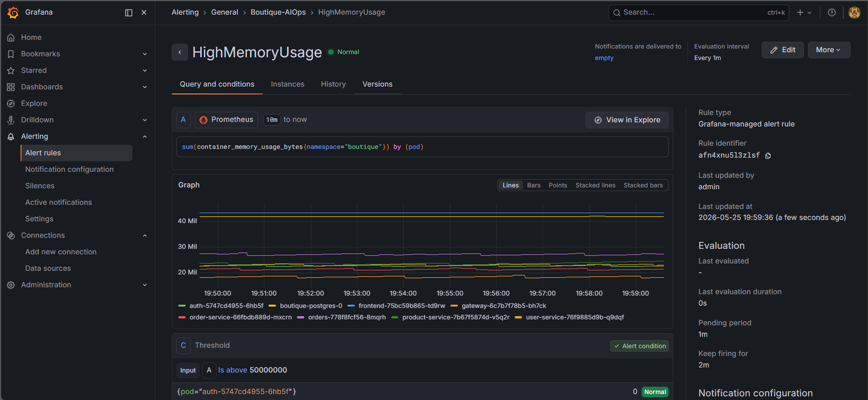
Task: Open Data sources in sidebar
Action: coord(48,268)
